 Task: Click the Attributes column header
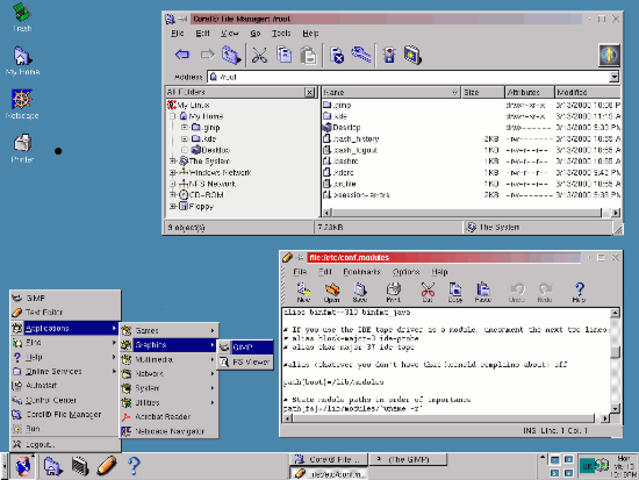(529, 92)
